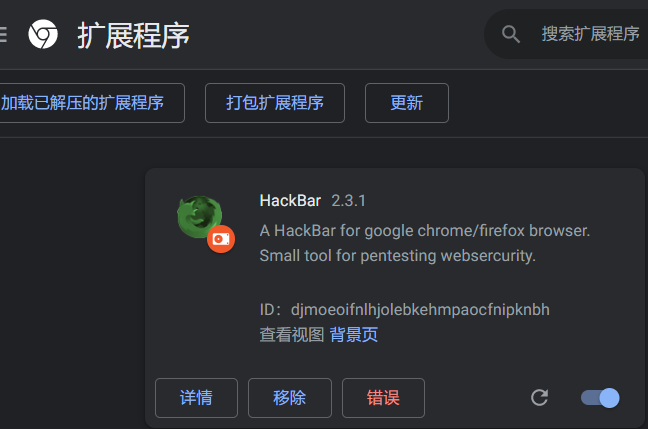
Task: Click 加载已解压的扩展程序 button
Action: click(x=89, y=103)
